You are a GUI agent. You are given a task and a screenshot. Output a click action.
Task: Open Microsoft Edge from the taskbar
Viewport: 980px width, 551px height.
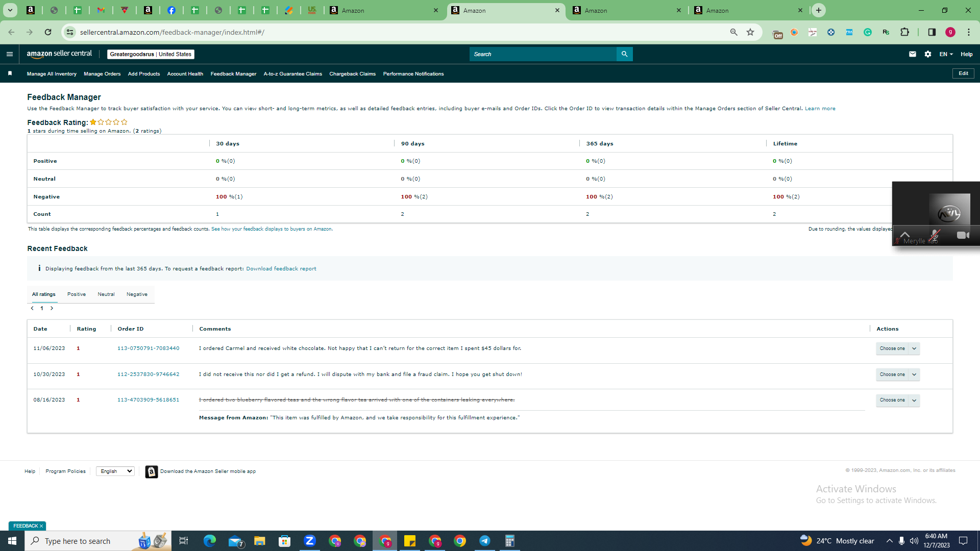(x=210, y=541)
